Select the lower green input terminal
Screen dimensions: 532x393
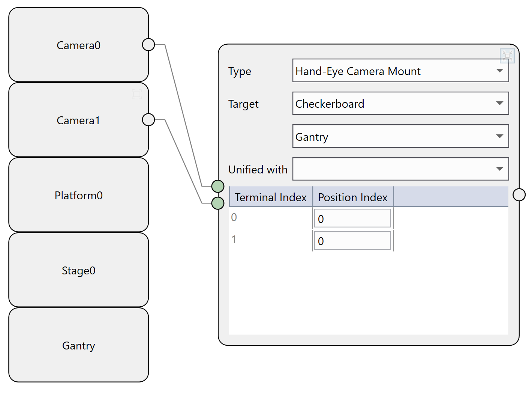click(218, 203)
